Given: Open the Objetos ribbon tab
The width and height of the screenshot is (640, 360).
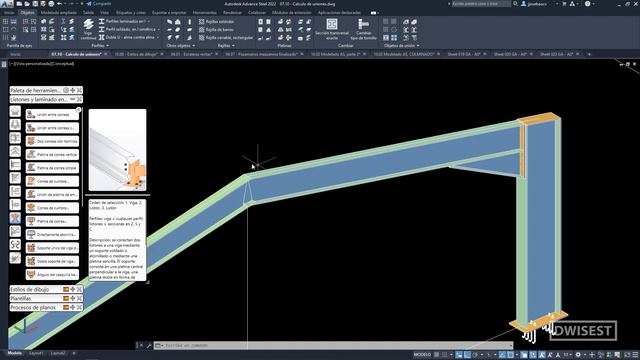Looking at the screenshot, I should click(x=28, y=13).
